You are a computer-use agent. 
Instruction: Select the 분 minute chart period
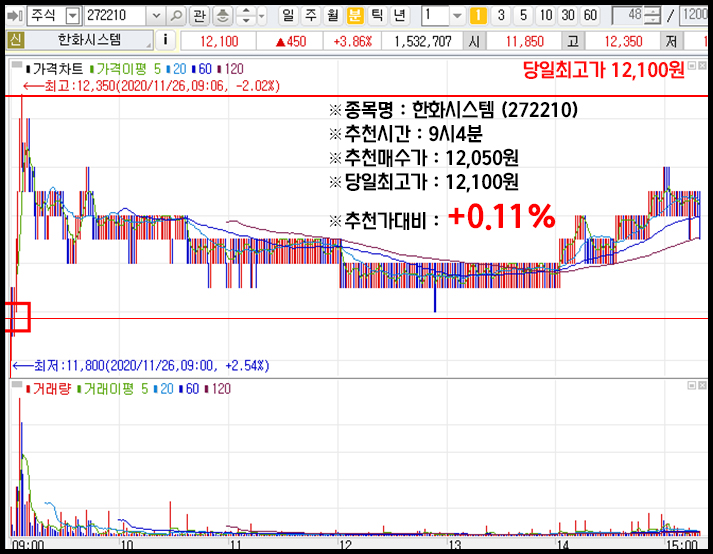click(355, 16)
